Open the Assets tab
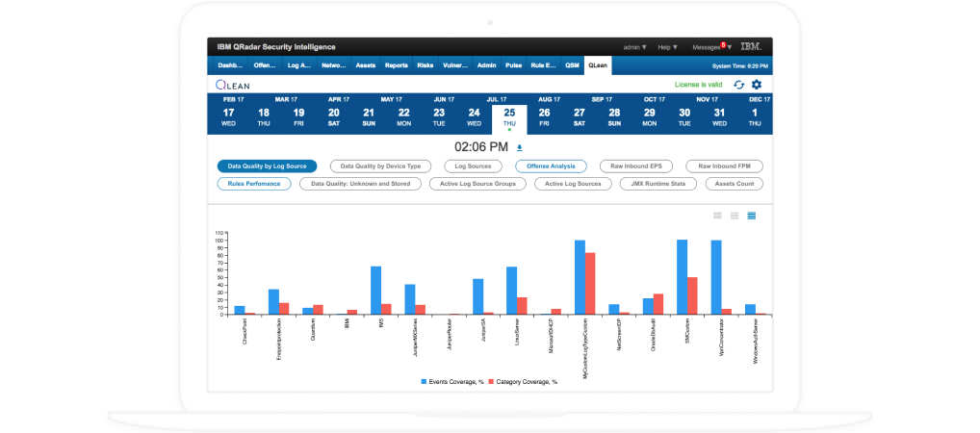Viewport: 980px width, 433px height. click(x=366, y=65)
